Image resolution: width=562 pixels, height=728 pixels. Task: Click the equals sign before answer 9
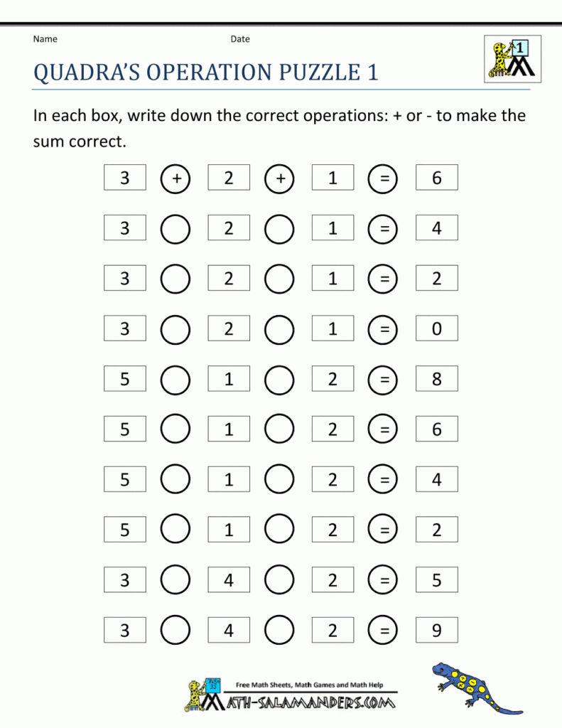[384, 631]
